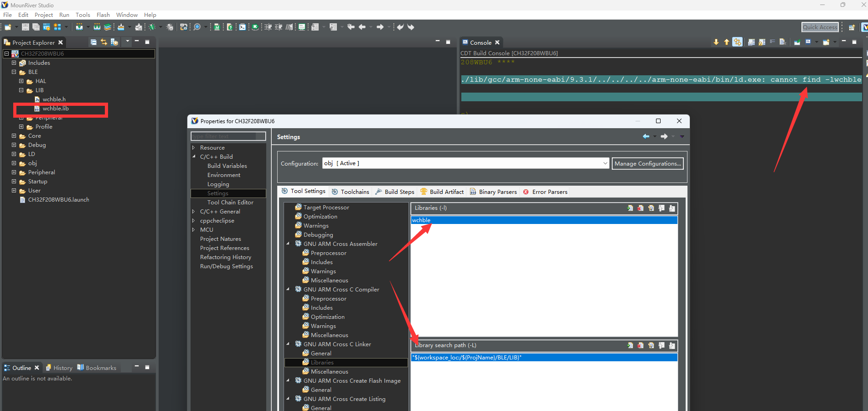Click the Back navigation arrow in main toolbar

tap(362, 27)
